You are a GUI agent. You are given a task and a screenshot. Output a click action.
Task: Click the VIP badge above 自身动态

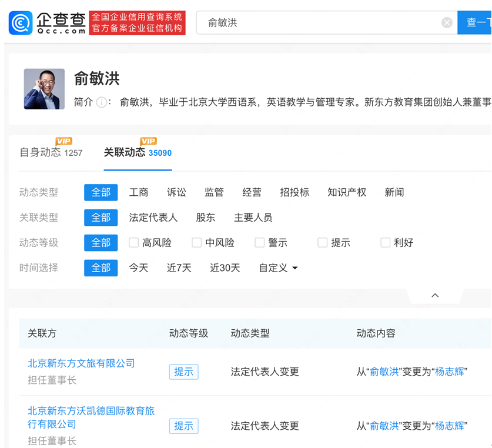63,141
